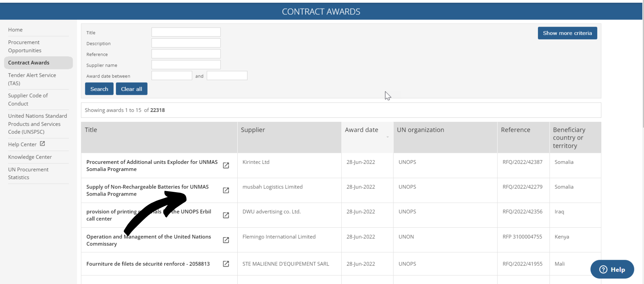The image size is (644, 284).
Task: Go to Tender Alert Service (TAS)
Action: (x=32, y=79)
